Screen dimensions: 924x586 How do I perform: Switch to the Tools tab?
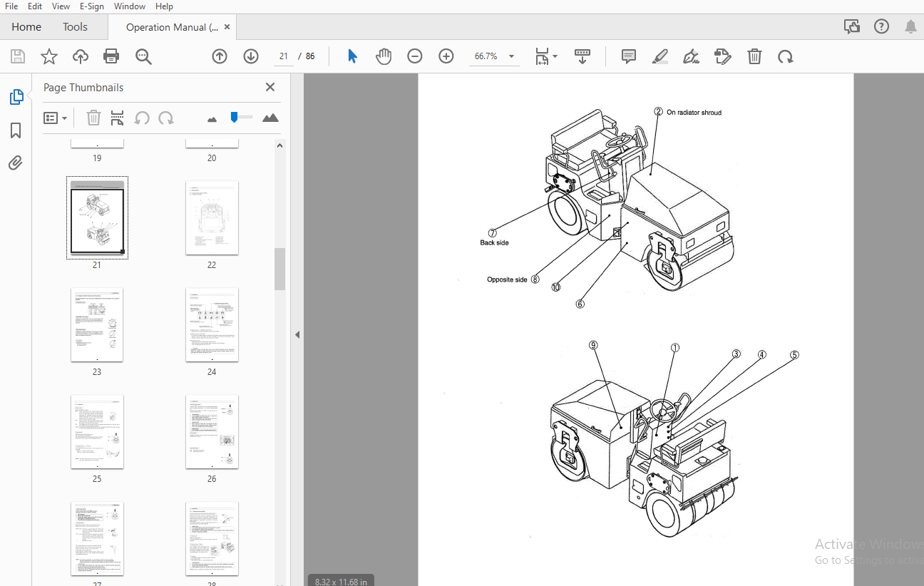(75, 27)
